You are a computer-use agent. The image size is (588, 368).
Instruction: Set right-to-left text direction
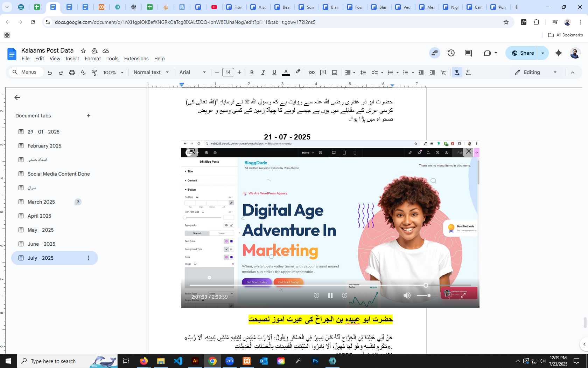(468, 72)
